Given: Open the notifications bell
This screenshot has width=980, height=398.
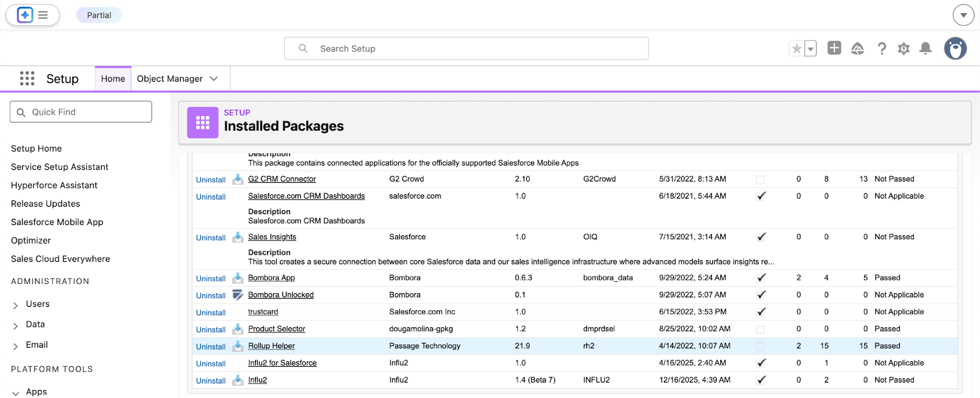Looking at the screenshot, I should (925, 48).
